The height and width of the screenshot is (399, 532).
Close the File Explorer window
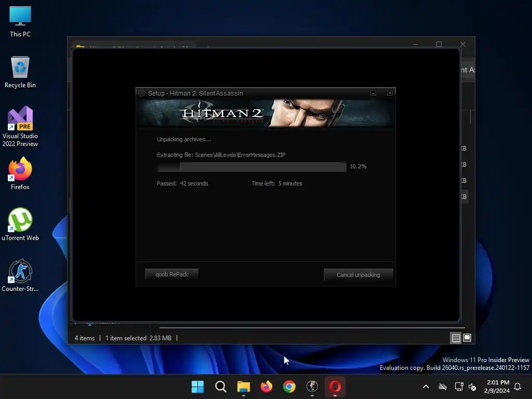[x=463, y=44]
